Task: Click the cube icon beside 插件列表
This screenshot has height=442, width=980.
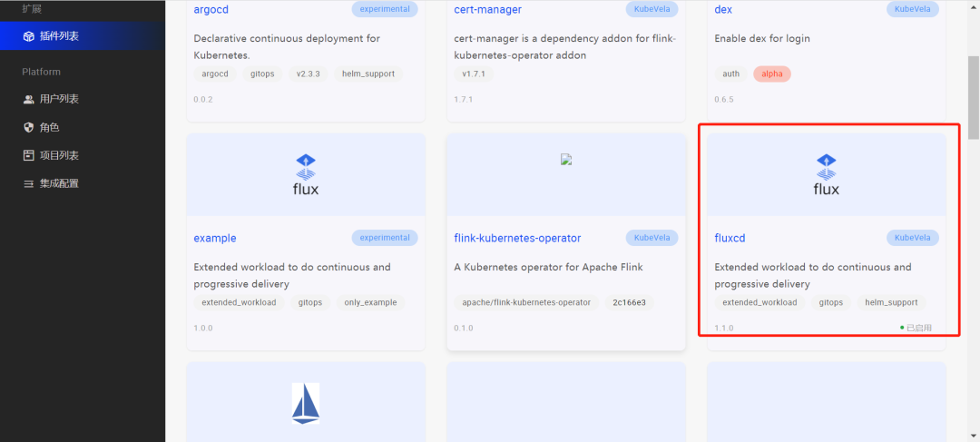Action: (x=28, y=36)
